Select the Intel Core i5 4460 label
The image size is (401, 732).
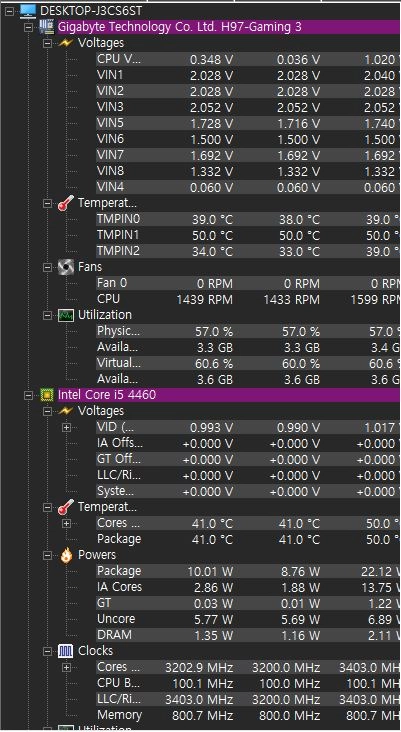(107, 395)
